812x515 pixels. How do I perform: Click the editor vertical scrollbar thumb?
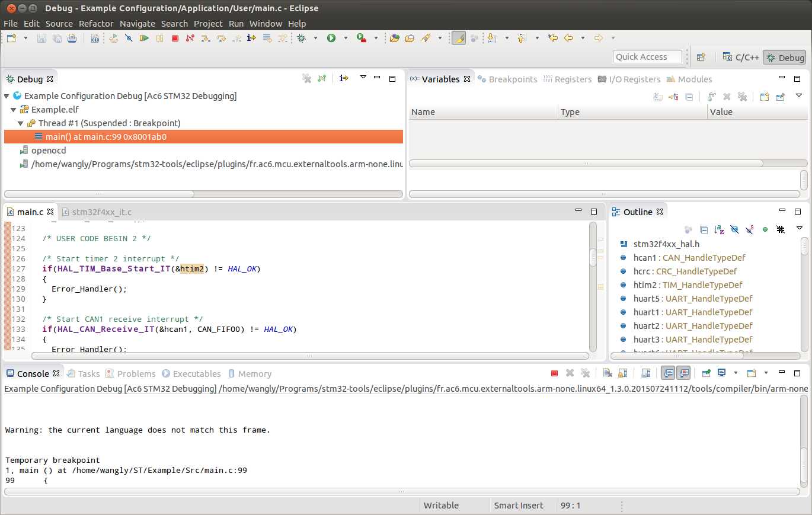(x=593, y=257)
